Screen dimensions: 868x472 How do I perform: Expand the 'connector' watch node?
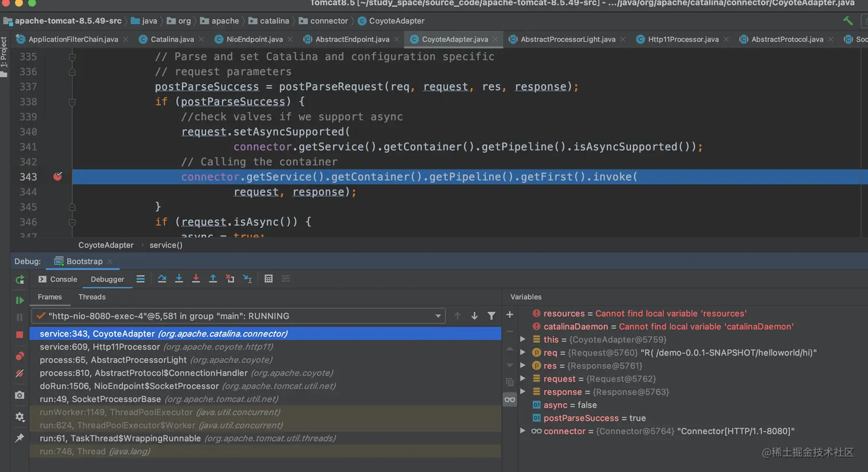523,431
